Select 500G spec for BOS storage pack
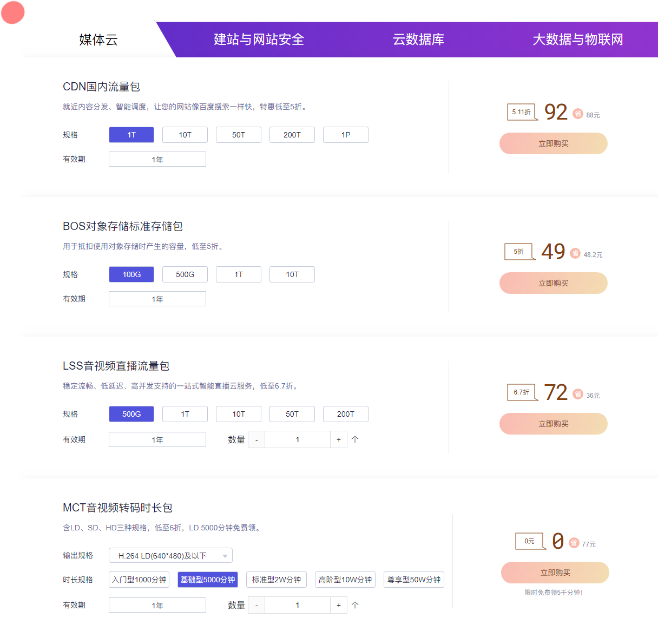 185,274
